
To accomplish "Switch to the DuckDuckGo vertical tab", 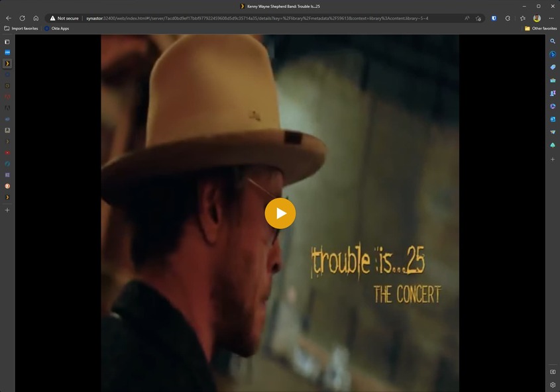I will point(7,186).
